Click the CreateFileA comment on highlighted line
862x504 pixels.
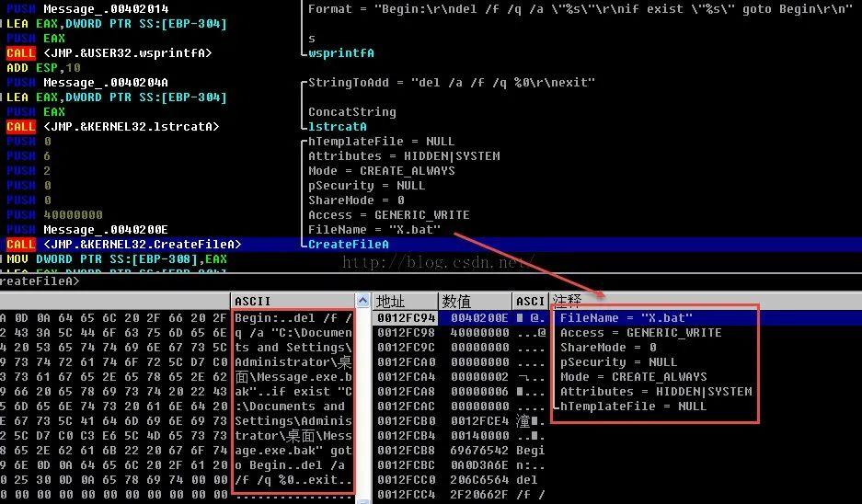click(349, 245)
